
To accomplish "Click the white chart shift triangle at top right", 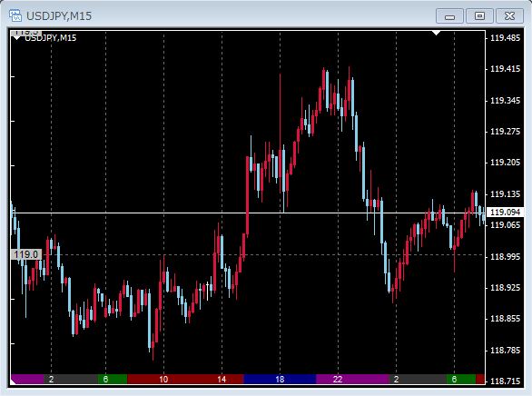I will (437, 33).
